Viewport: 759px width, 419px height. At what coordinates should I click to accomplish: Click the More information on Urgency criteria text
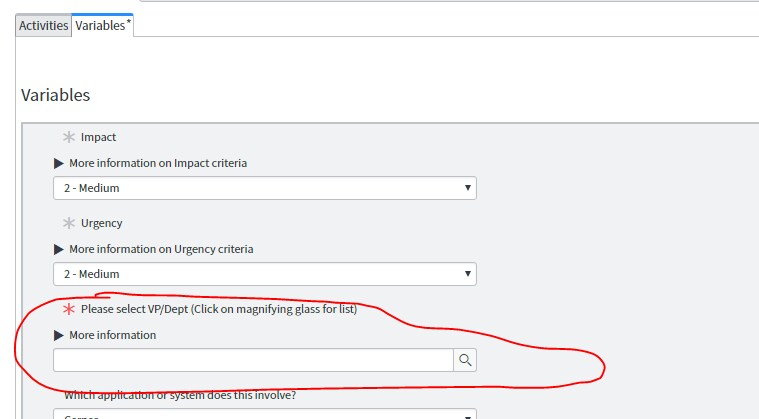tap(161, 249)
